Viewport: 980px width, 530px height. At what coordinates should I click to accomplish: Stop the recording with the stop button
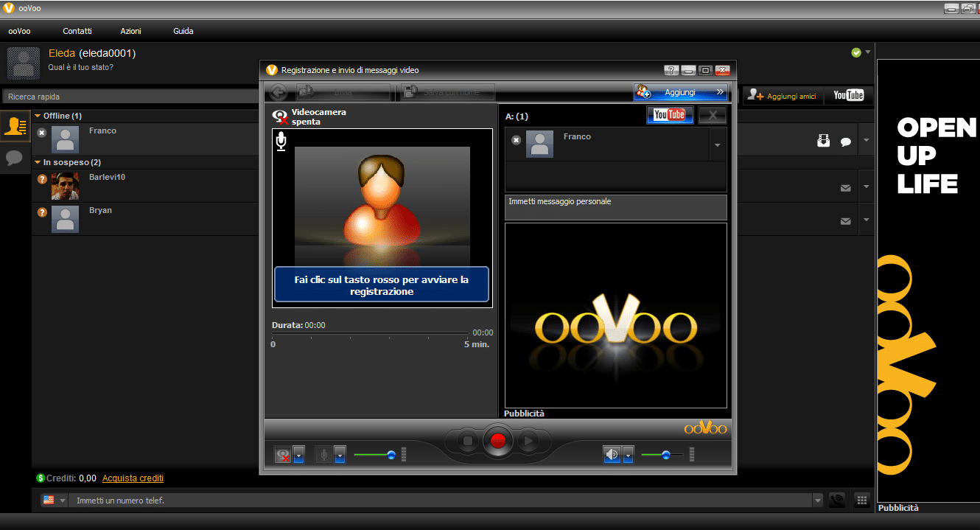coord(467,440)
